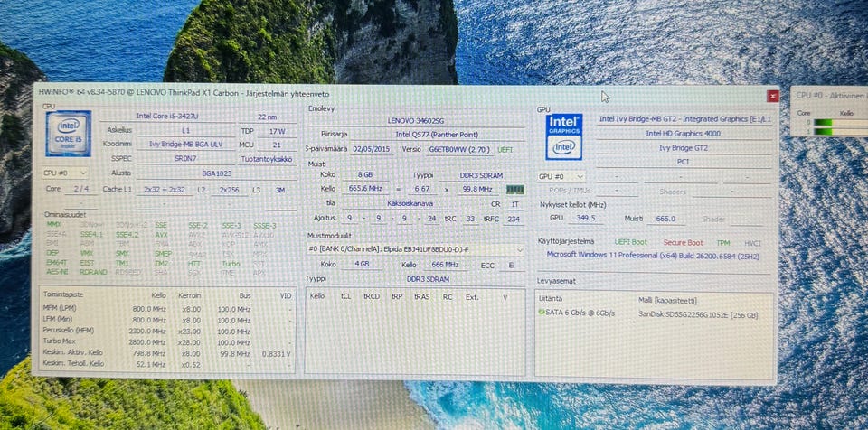
Task: Click the BIOS date 02/05/2015
Action: pyautogui.click(x=372, y=149)
